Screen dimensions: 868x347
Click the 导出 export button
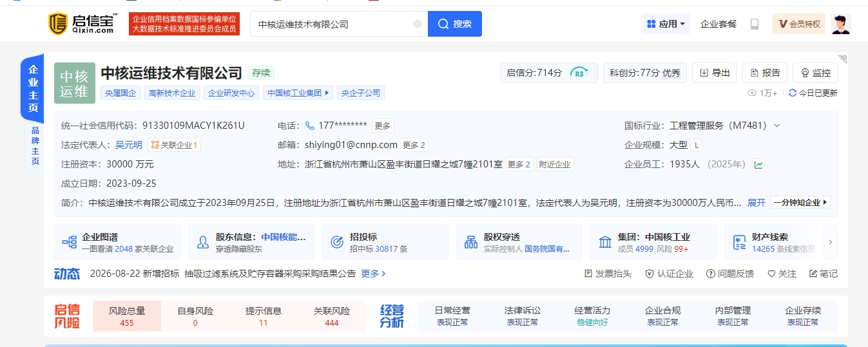point(715,73)
